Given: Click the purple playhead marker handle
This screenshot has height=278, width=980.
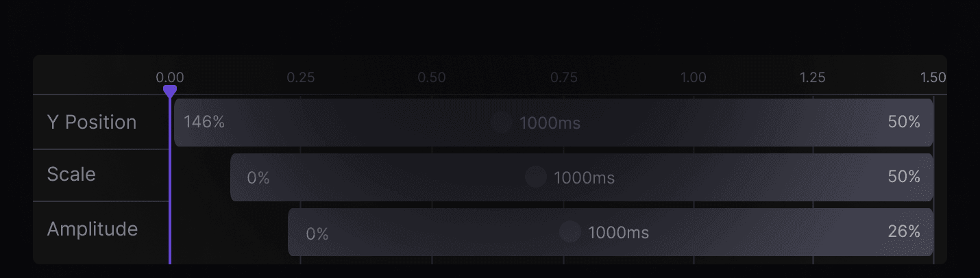Looking at the screenshot, I should pos(170,90).
